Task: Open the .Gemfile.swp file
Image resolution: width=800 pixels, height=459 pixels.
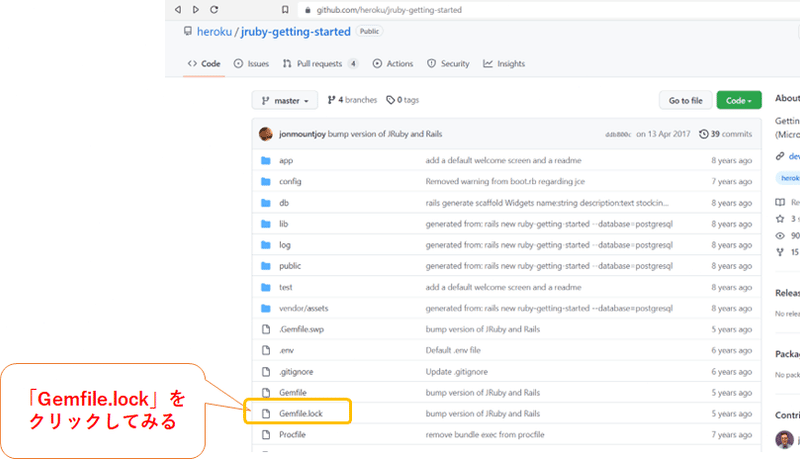Action: point(301,329)
